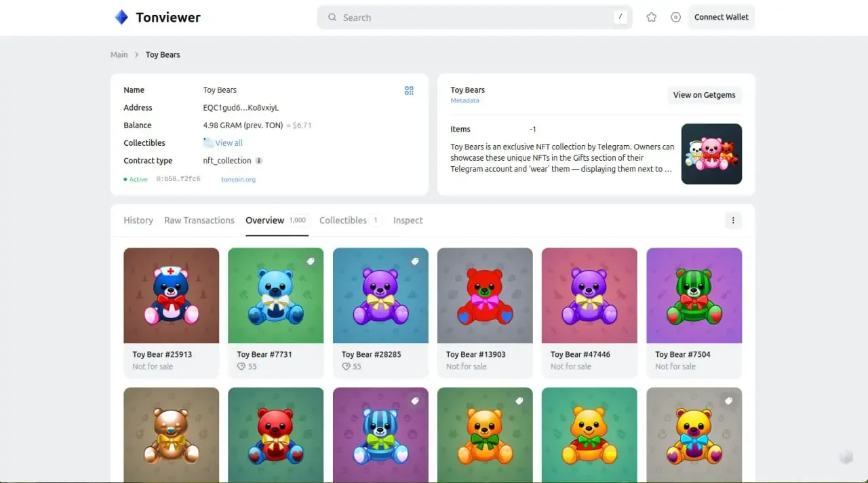The height and width of the screenshot is (483, 868).
Task: Open the Toy Bear #13903 red bear image
Action: tap(485, 296)
